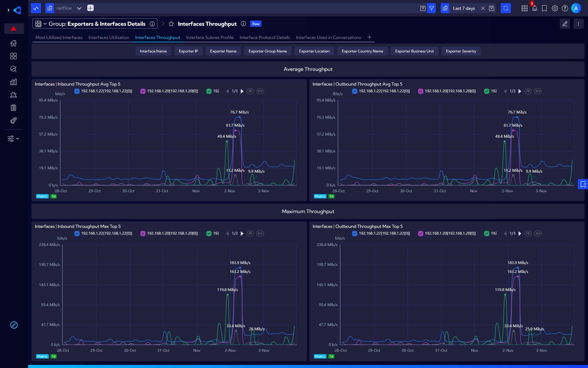Open the home icon in sidebar
This screenshot has height=368, width=588.
13,43
